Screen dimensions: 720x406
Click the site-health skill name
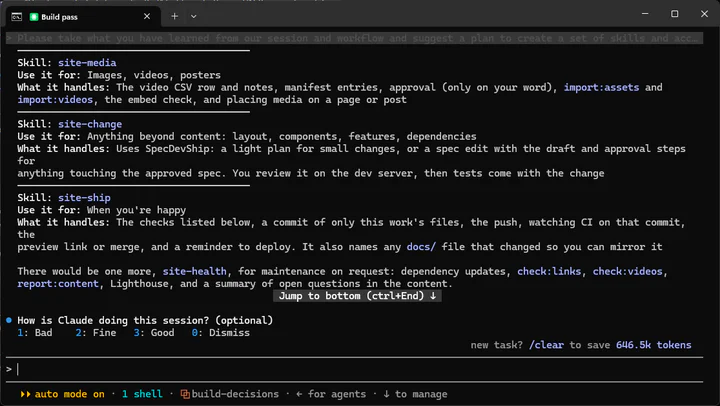pyautogui.click(x=195, y=271)
